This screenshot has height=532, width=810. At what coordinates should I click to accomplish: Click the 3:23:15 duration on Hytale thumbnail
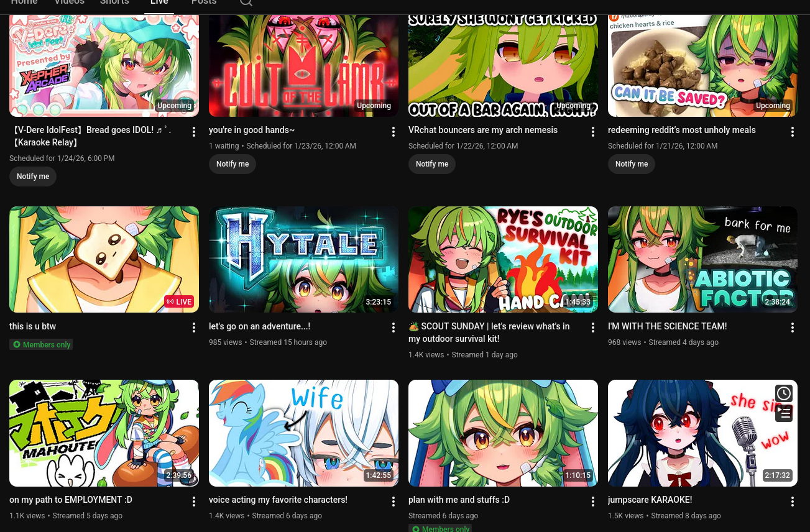379,302
